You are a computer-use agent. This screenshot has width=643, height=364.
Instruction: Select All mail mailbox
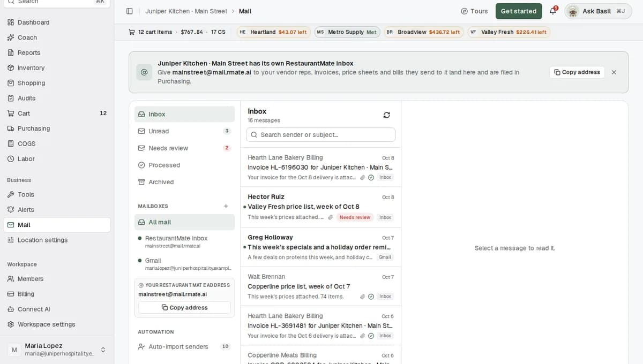click(184, 222)
